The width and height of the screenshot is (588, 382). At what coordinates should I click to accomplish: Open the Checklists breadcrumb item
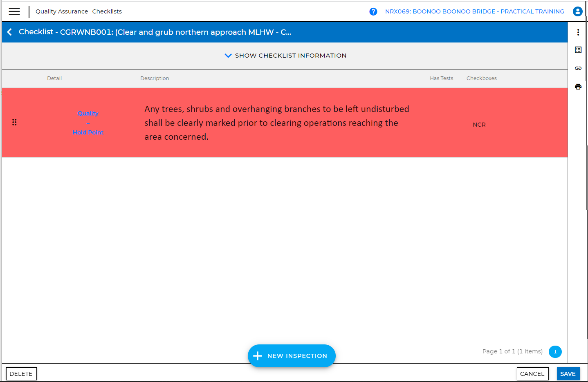pyautogui.click(x=107, y=11)
